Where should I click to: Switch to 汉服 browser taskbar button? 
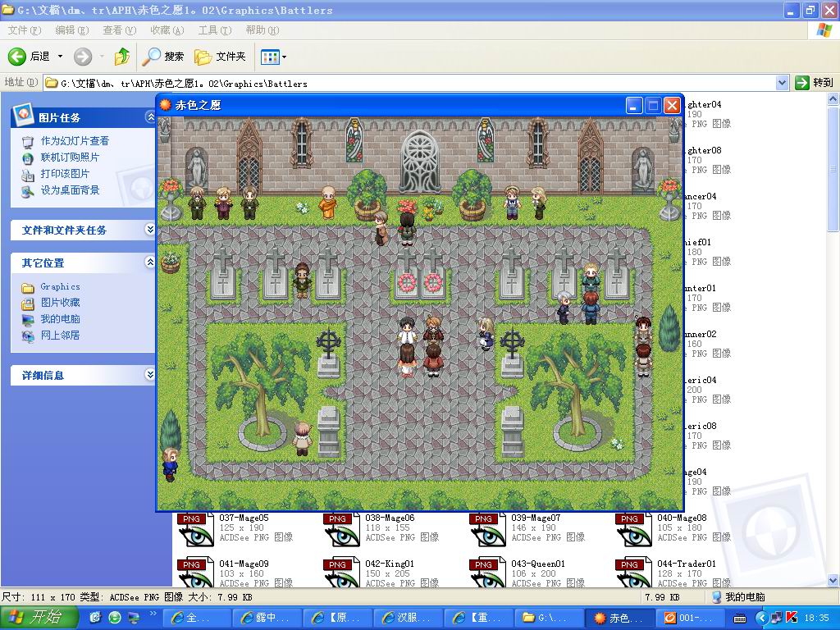409,619
